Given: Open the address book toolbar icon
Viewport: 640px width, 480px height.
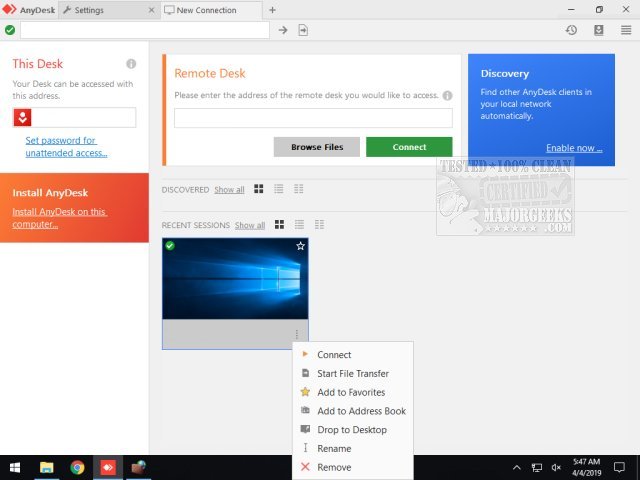Looking at the screenshot, I should pyautogui.click(x=598, y=30).
